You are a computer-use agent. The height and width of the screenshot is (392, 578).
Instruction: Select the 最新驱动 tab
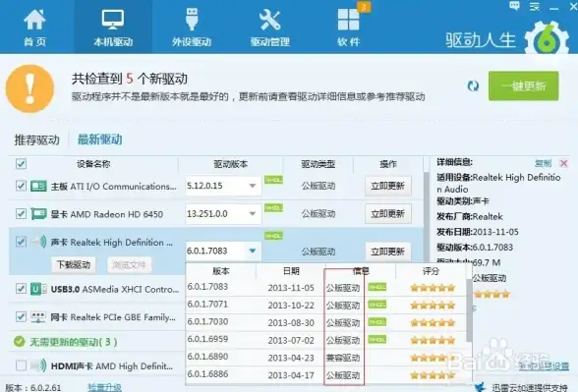pos(100,140)
